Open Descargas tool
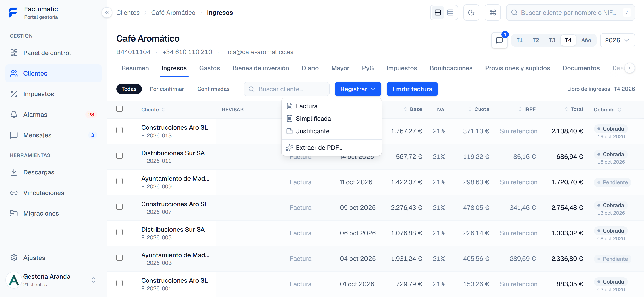 point(53,172)
